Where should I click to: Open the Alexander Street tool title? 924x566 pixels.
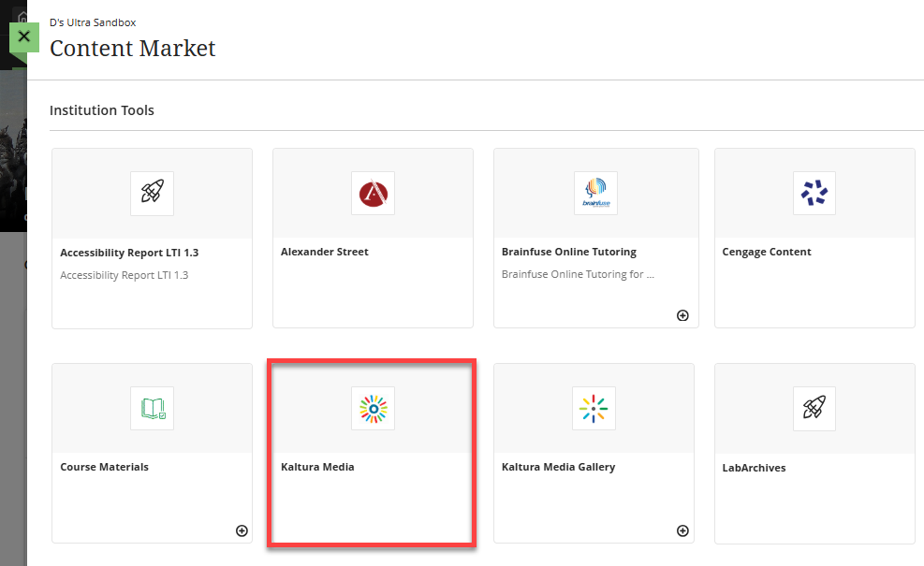(325, 252)
